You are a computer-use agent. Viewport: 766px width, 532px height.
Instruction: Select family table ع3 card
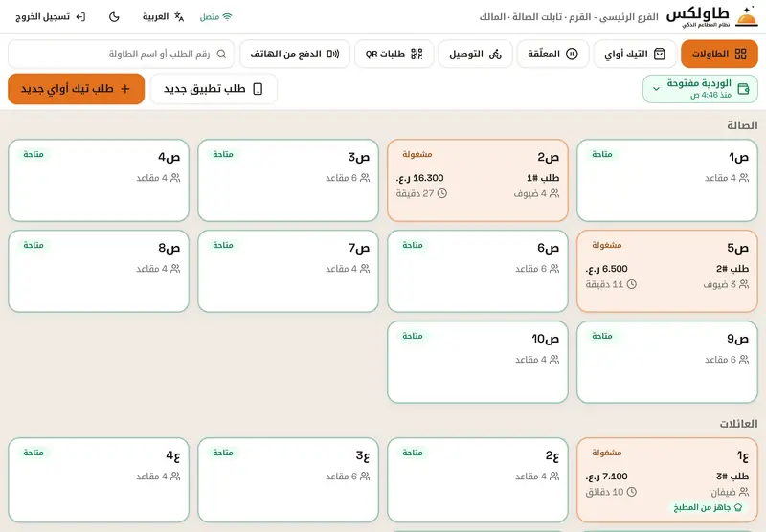pos(288,479)
